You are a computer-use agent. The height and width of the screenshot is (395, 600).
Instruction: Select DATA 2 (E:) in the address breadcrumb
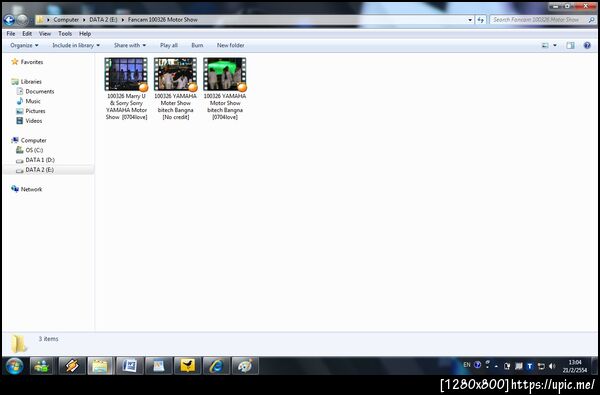pyautogui.click(x=103, y=20)
